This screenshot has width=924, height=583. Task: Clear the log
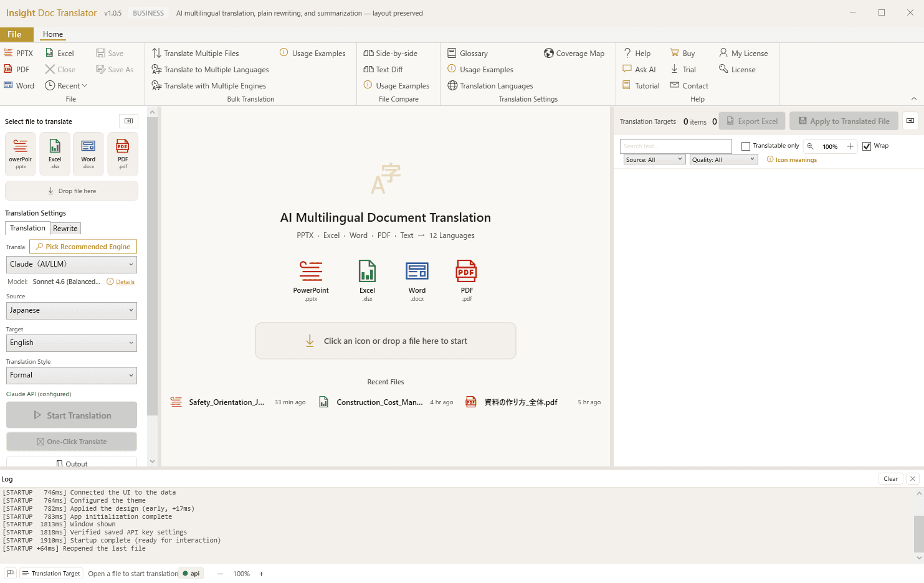click(890, 478)
